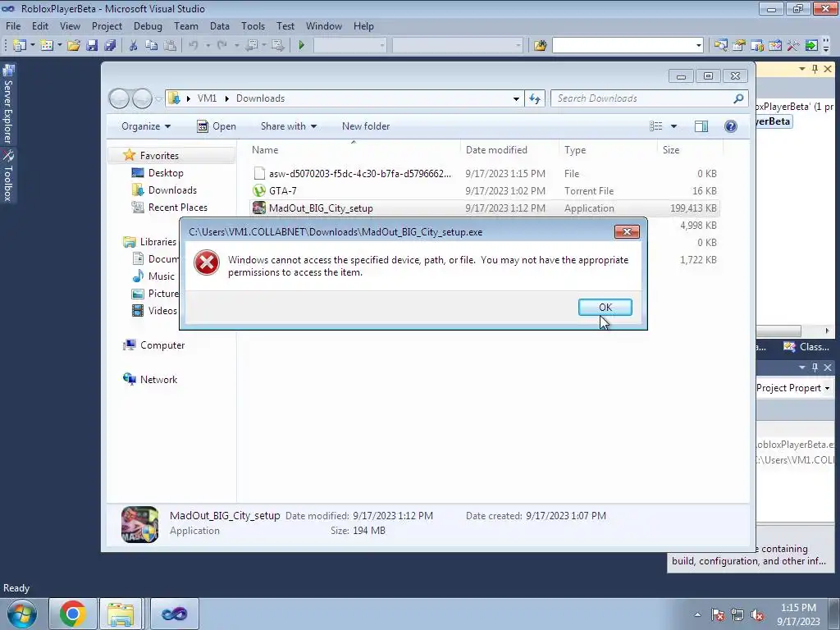Click the Open File toolbar icon

click(73, 46)
